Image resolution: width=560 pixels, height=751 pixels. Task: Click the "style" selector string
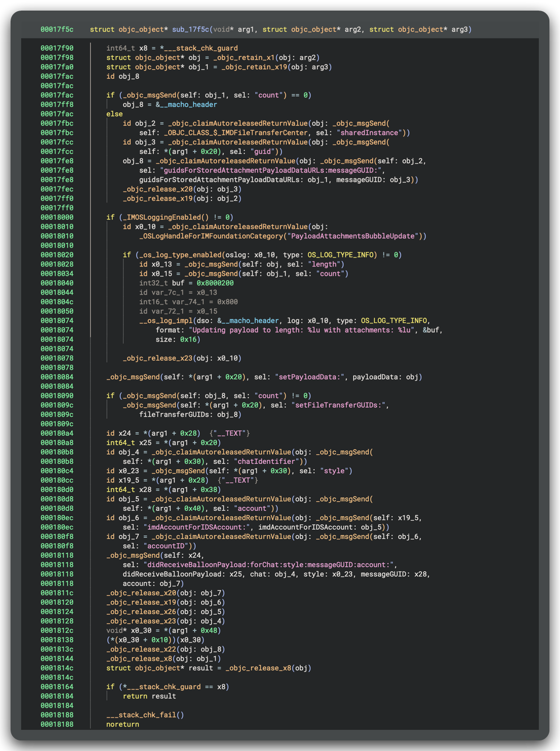click(x=334, y=471)
